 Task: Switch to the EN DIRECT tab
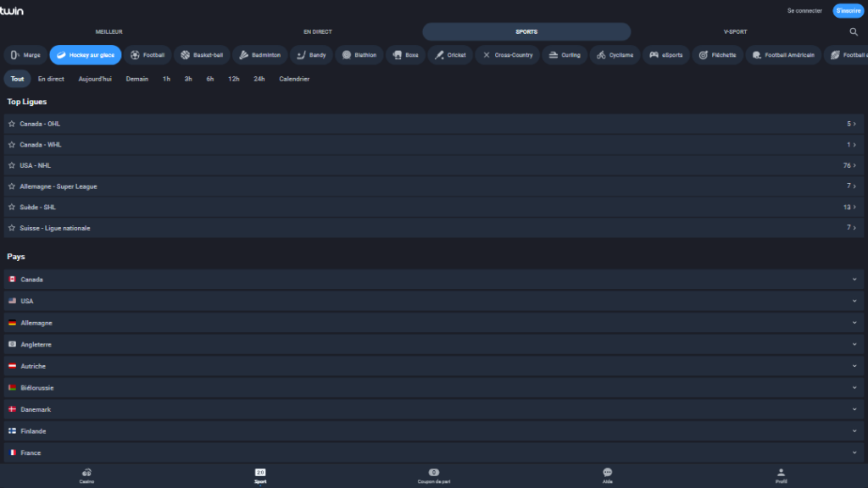tap(318, 32)
